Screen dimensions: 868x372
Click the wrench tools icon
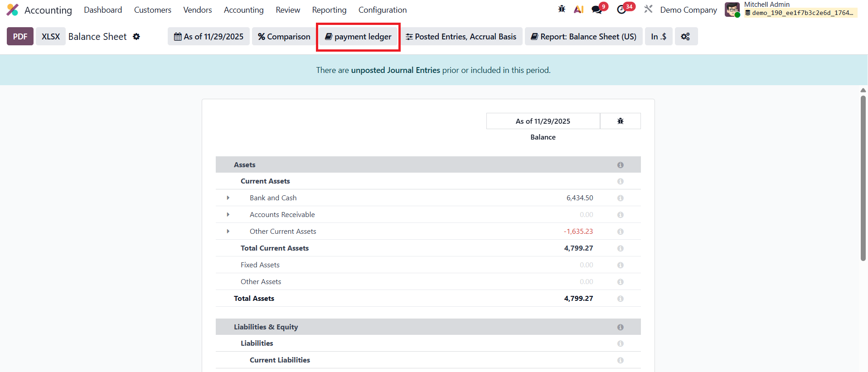(x=648, y=9)
